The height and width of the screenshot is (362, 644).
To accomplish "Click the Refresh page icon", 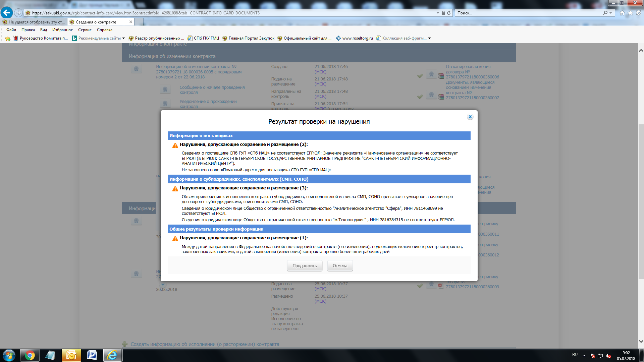I will tap(449, 13).
